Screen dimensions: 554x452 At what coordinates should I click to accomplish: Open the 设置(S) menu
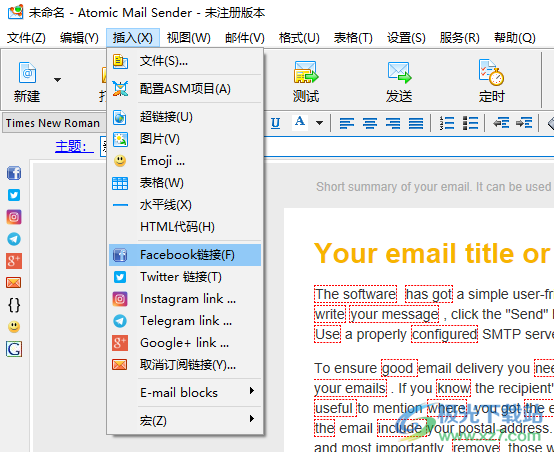(406, 37)
